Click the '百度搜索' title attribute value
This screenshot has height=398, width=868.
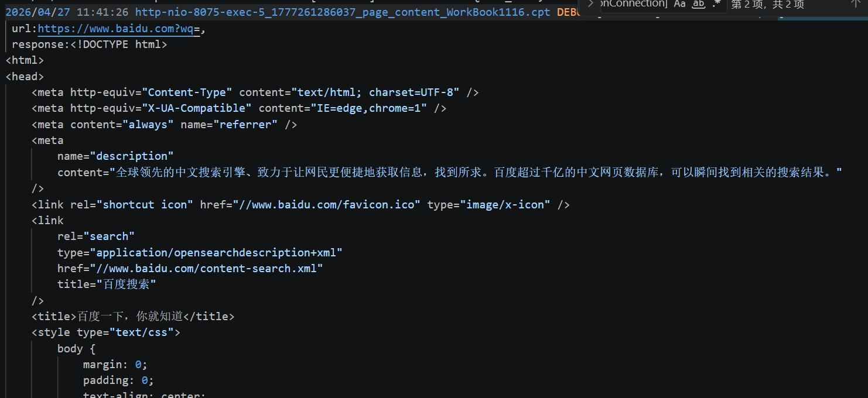coord(126,284)
